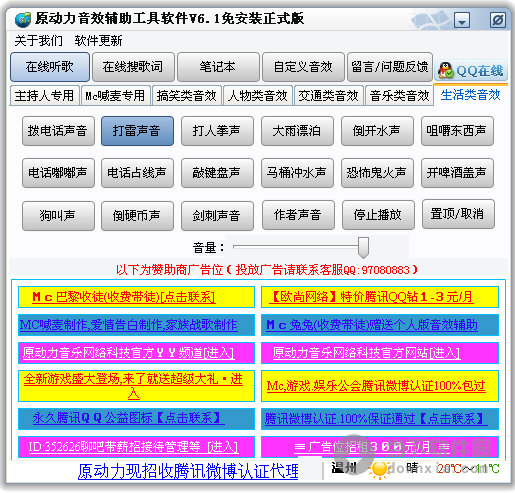Play the 倒硬币声 sound effect
The width and height of the screenshot is (515, 493).
137,216
